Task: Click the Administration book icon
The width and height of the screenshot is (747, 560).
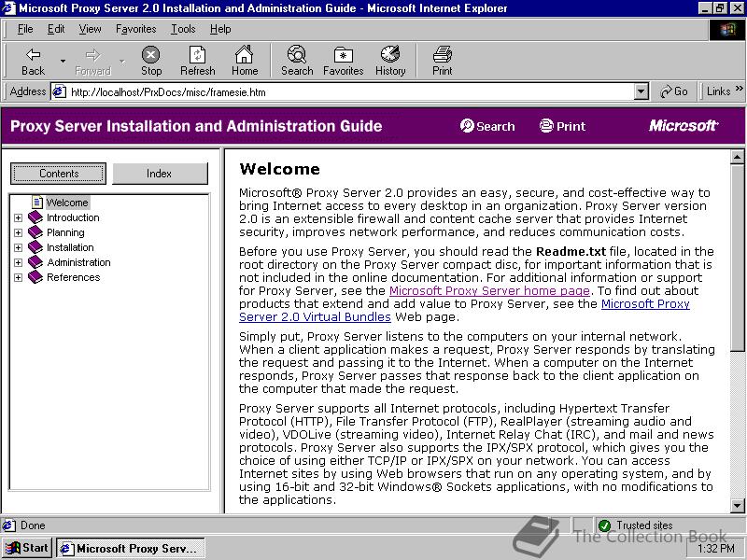Action: pyautogui.click(x=35, y=262)
